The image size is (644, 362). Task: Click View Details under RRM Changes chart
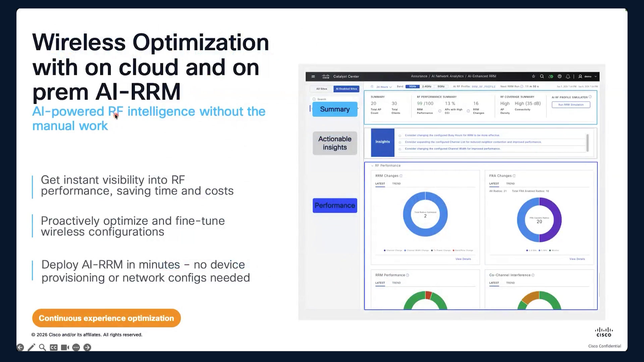463,259
